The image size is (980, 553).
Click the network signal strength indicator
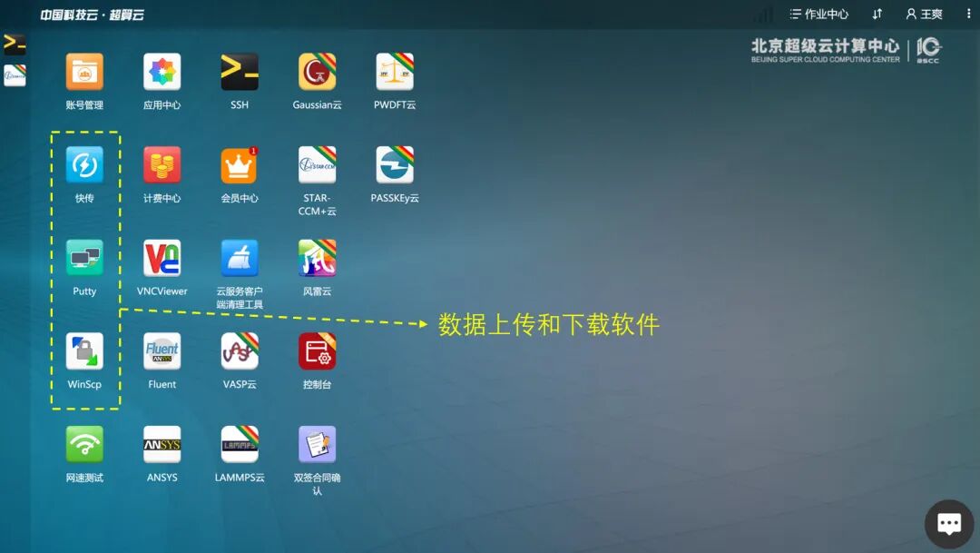tap(764, 14)
